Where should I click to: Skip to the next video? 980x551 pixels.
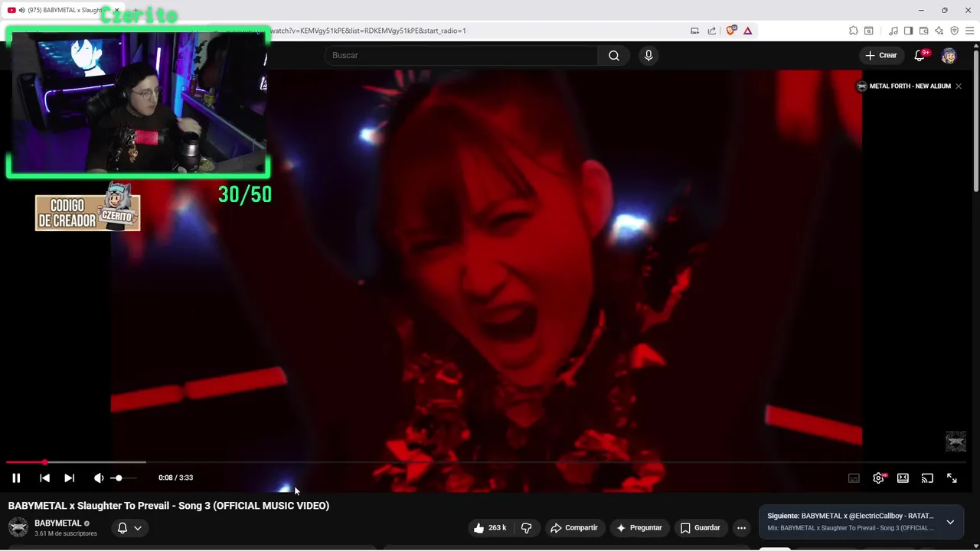coord(69,478)
